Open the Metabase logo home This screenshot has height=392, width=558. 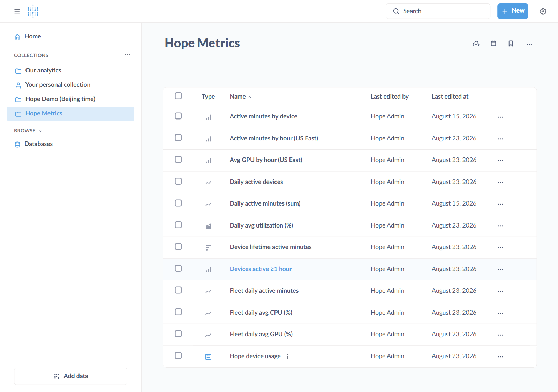click(x=33, y=11)
